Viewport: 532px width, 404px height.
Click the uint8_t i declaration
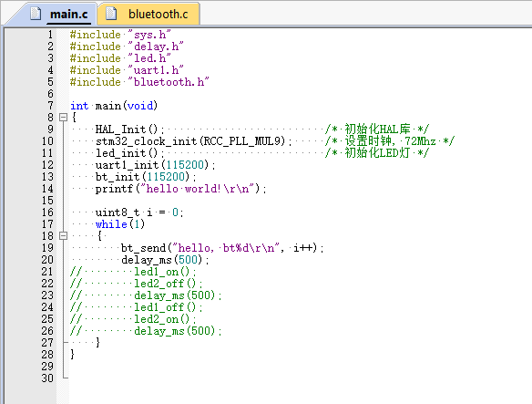(x=139, y=212)
